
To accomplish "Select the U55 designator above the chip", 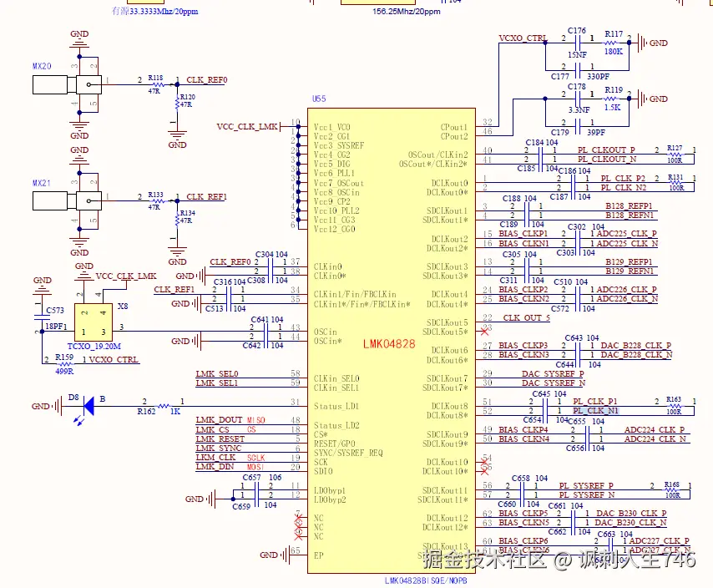I will (x=319, y=99).
